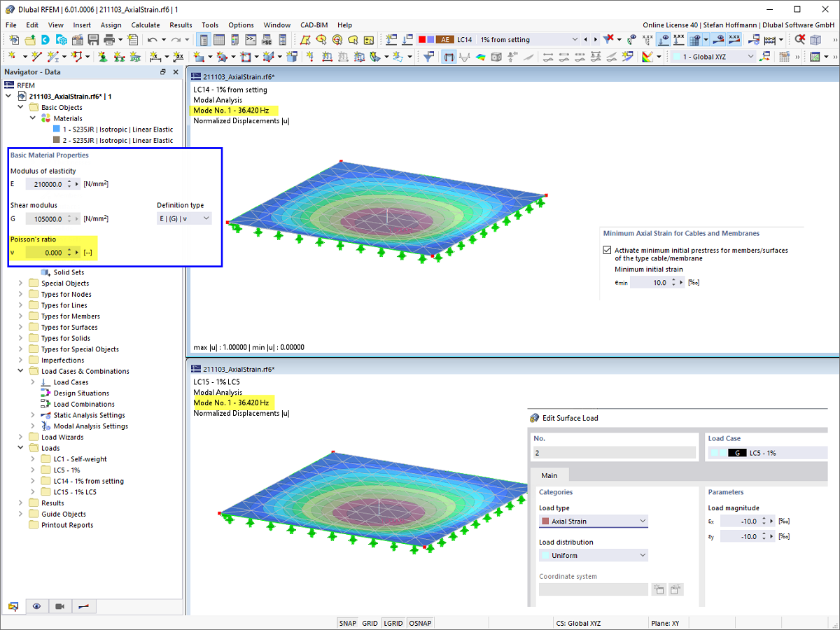Switch to the Views camera tab icon

(60, 606)
